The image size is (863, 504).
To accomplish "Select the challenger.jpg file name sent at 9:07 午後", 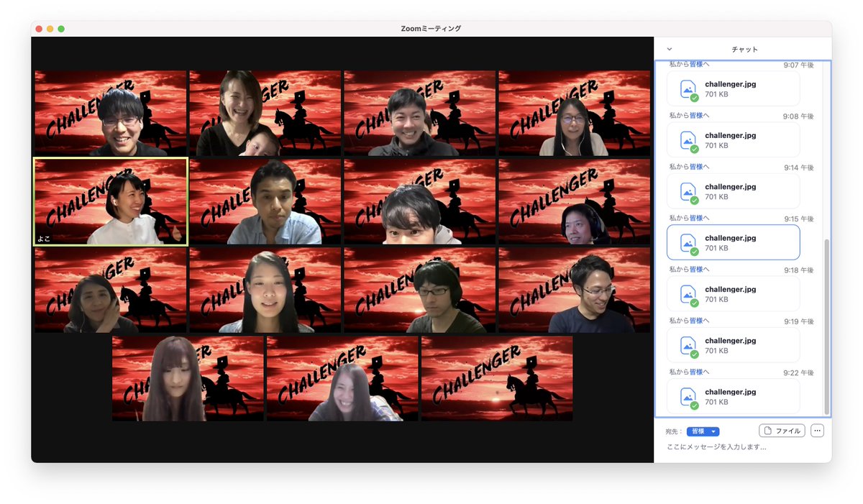I will tap(730, 84).
